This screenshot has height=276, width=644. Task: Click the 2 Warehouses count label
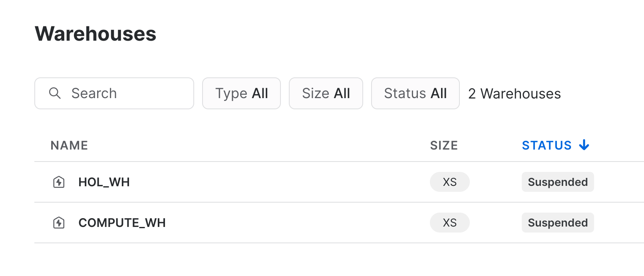point(514,94)
